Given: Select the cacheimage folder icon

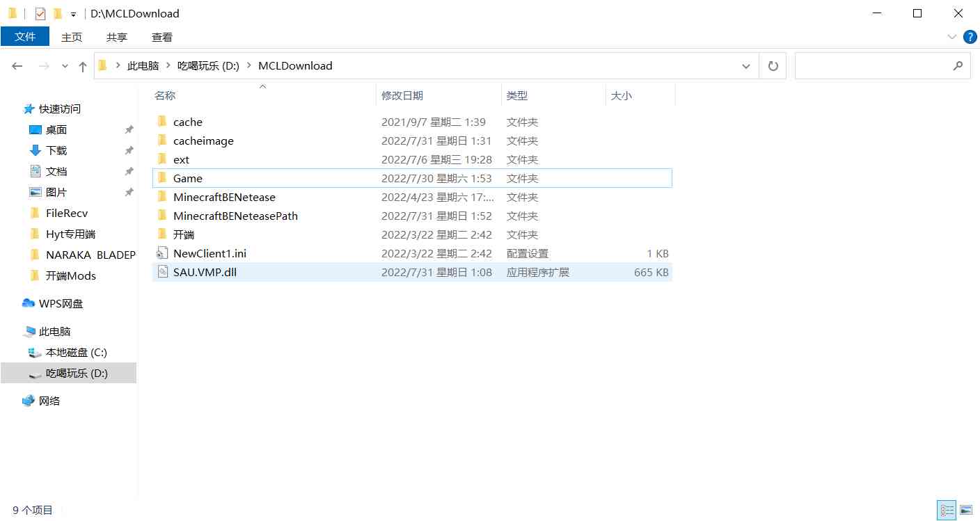Looking at the screenshot, I should 162,141.
